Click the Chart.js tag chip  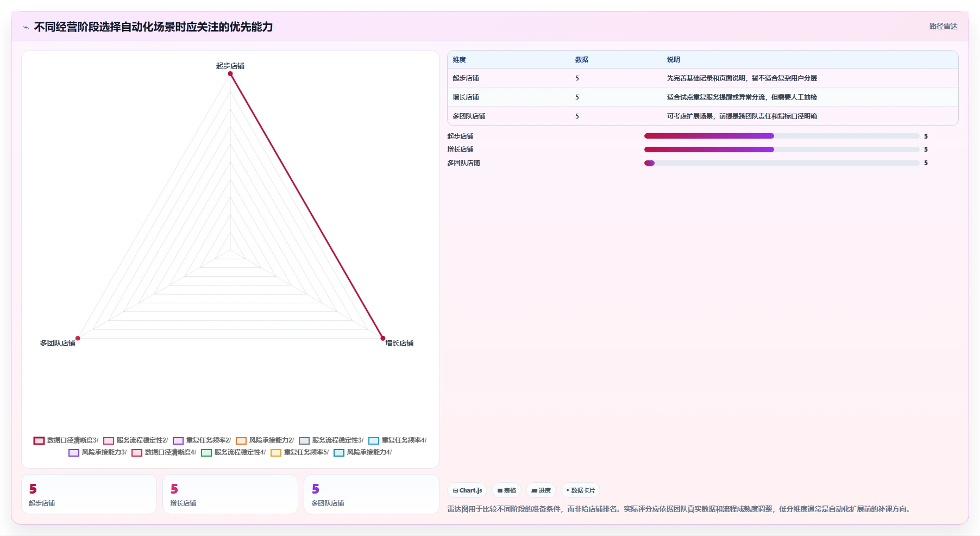[467, 490]
